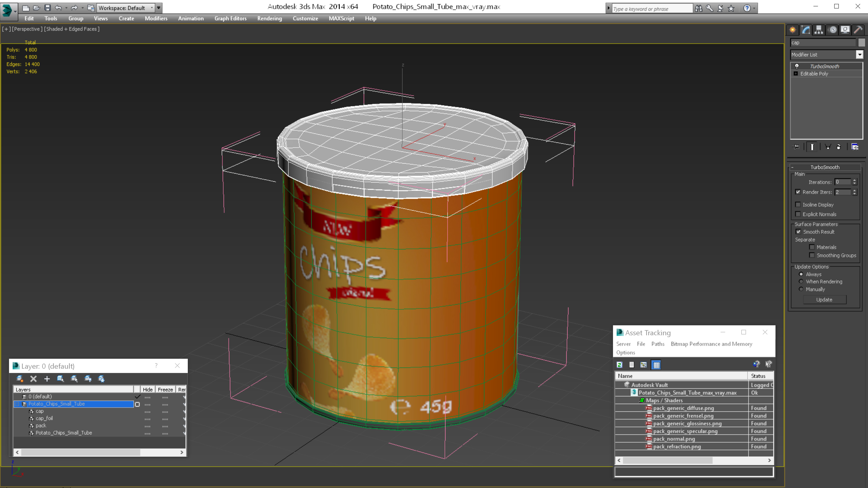Expand the Editable Poly stack entry
Screen dimensions: 868x488
tap(796, 74)
